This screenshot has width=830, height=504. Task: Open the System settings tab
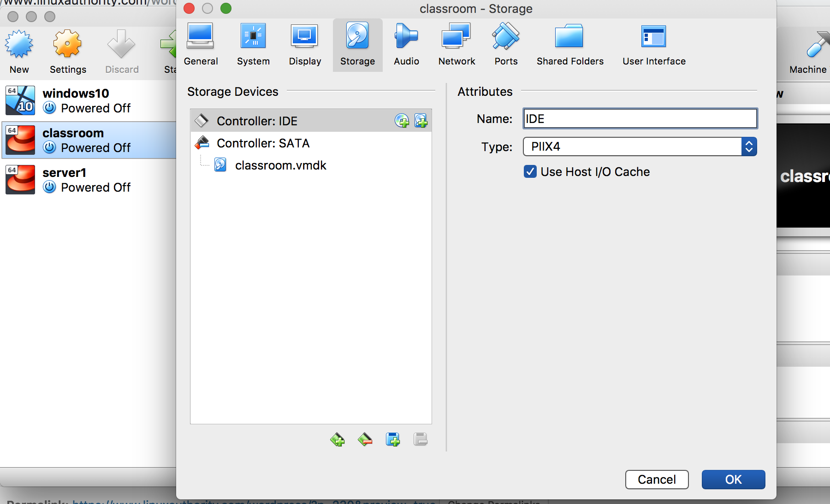[x=253, y=45]
